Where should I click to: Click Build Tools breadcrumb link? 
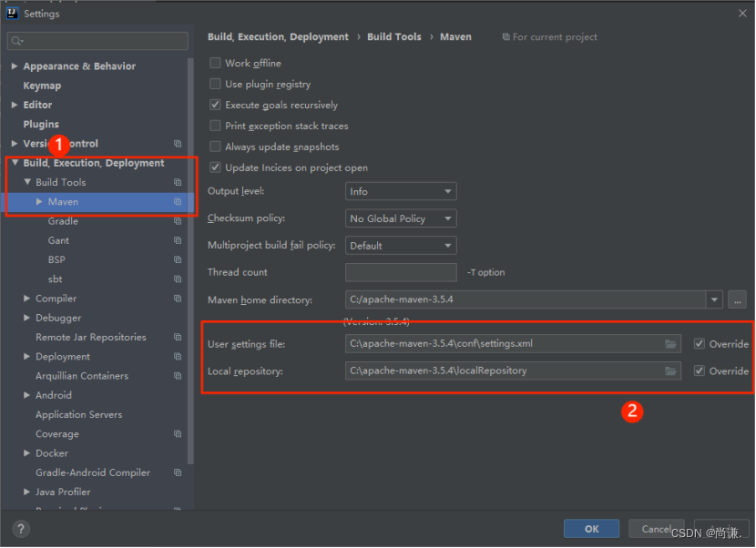click(x=393, y=36)
